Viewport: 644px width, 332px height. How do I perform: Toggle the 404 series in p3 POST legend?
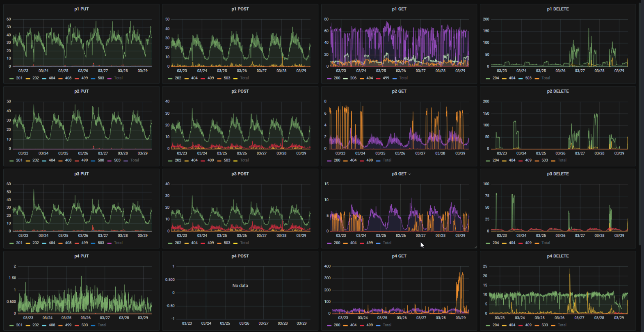pyautogui.click(x=194, y=243)
